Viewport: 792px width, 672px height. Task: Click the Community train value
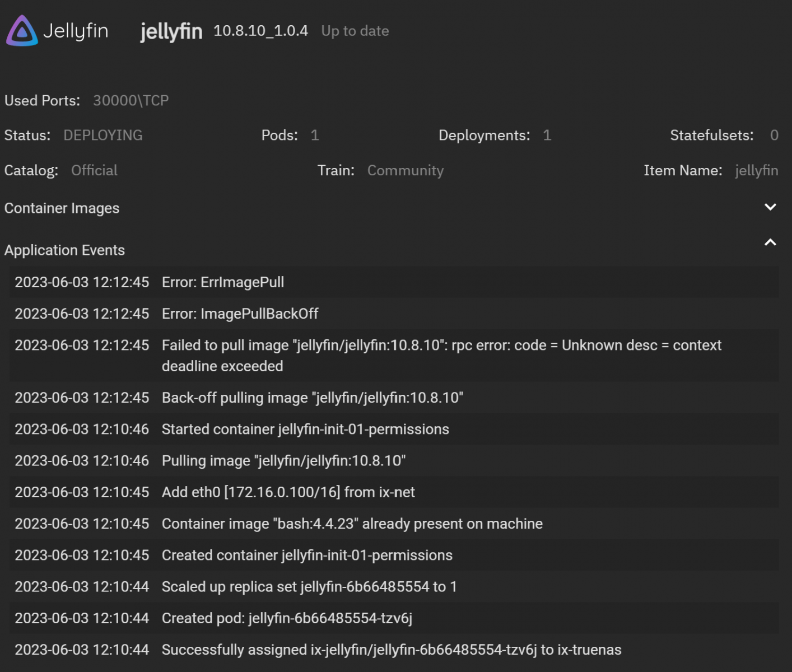(406, 170)
